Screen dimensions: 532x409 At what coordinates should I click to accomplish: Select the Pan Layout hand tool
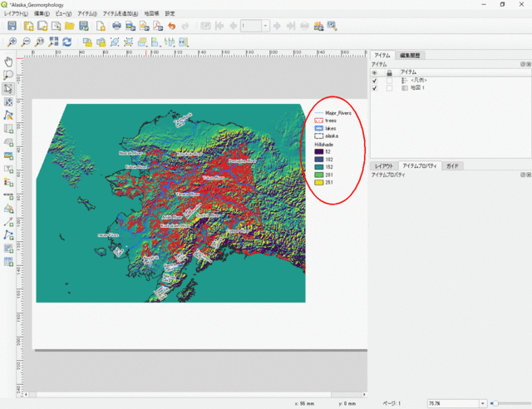9,62
